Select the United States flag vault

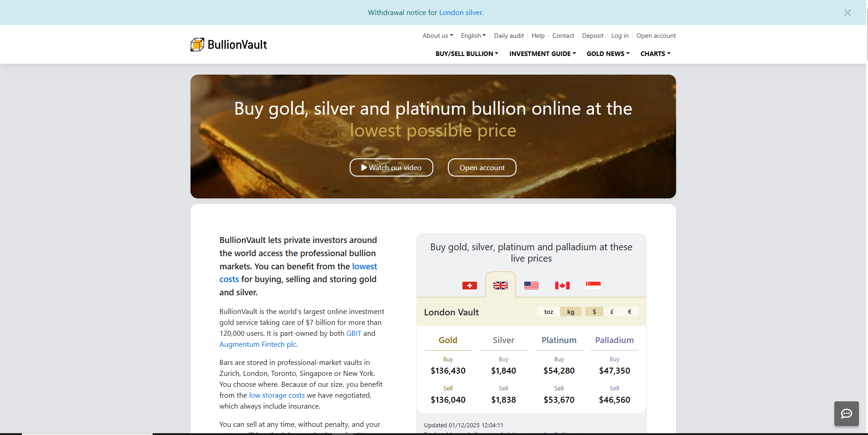(531, 285)
